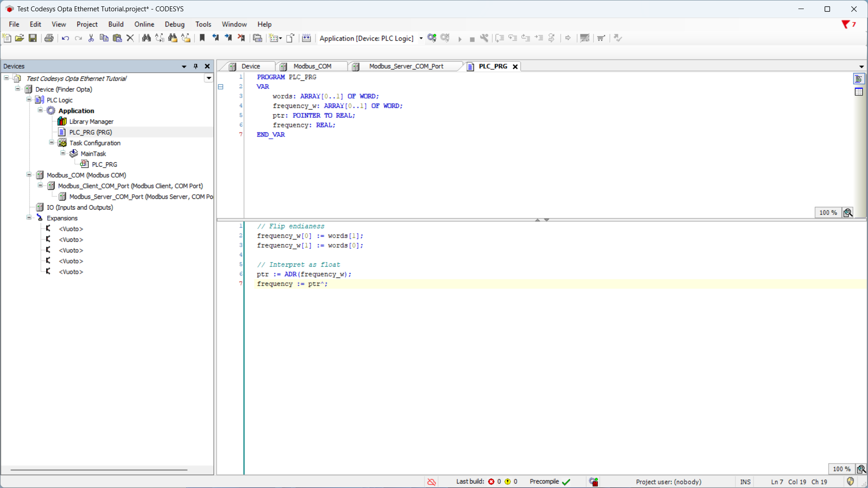Click the Save project icon

coord(33,38)
